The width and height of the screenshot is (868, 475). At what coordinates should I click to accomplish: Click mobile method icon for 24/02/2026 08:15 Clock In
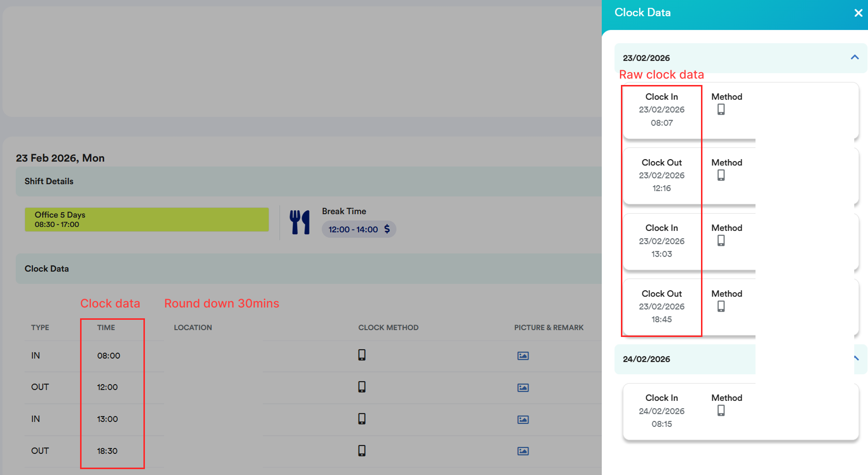coord(721,411)
